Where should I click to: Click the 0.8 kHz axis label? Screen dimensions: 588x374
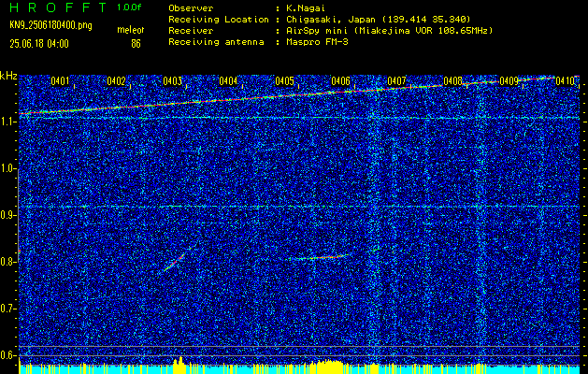(x=7, y=262)
